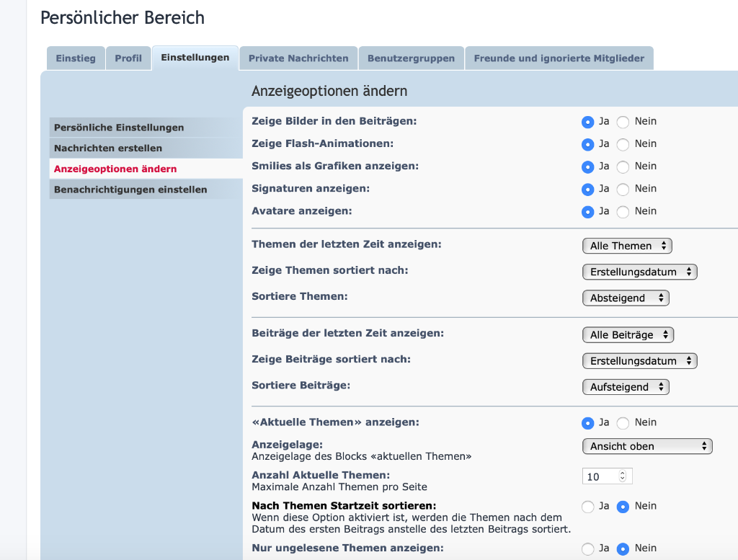Viewport: 738px width, 560px height.
Task: Open Sortiere Beiträge Aufsteigend dropdown
Action: [626, 387]
